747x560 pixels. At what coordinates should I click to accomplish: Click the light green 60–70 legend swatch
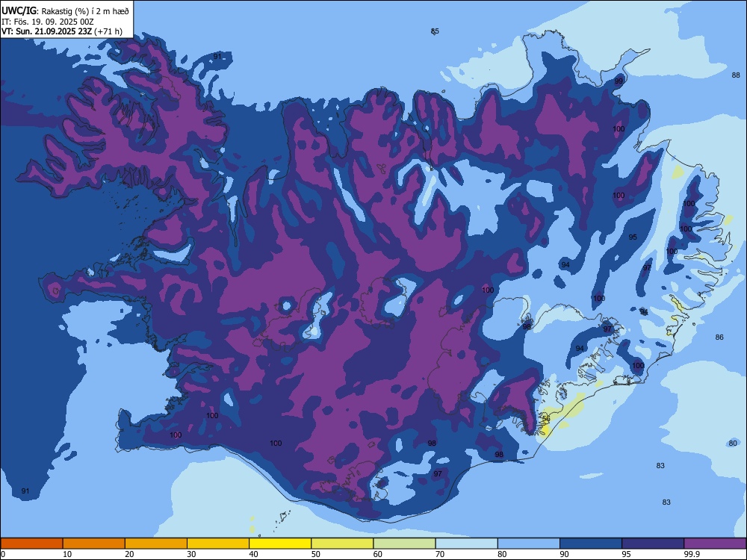(404, 544)
